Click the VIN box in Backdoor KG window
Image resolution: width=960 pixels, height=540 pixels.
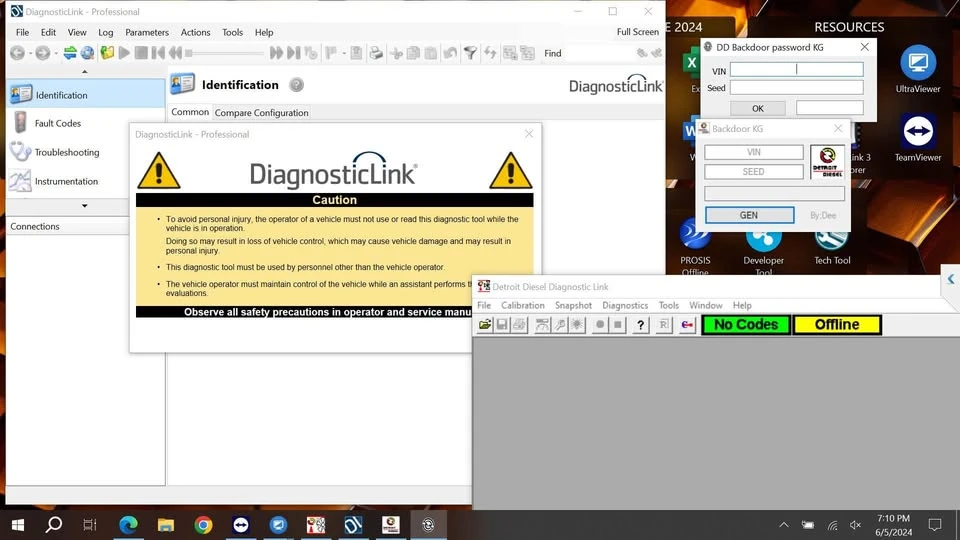[754, 152]
